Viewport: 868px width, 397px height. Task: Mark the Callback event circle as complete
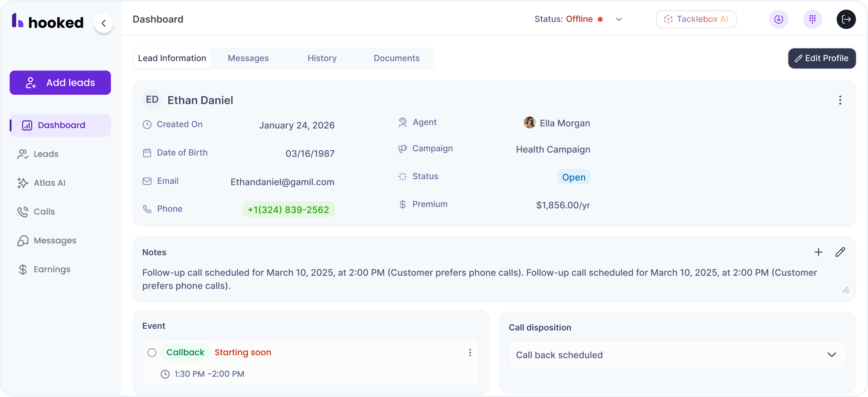[152, 353]
